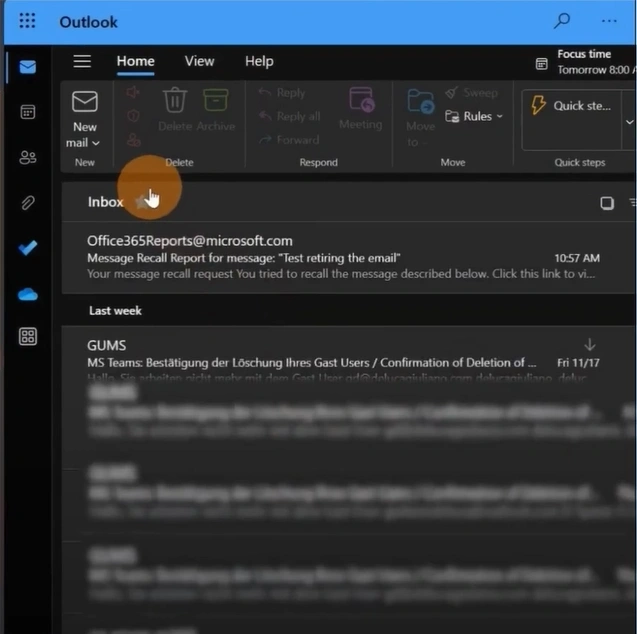Click the Delete trash can icon
The height and width of the screenshot is (634, 637).
click(x=175, y=100)
